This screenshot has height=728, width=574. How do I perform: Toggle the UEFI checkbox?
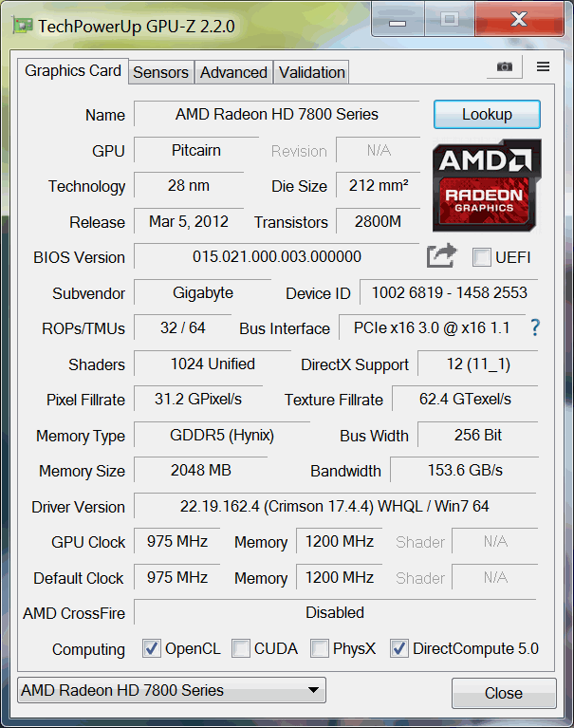481,257
